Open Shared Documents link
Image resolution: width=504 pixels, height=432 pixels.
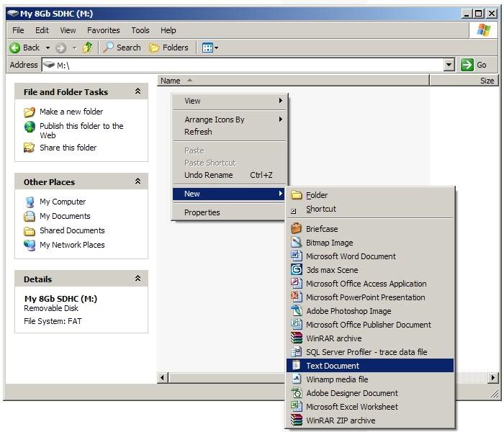click(72, 230)
